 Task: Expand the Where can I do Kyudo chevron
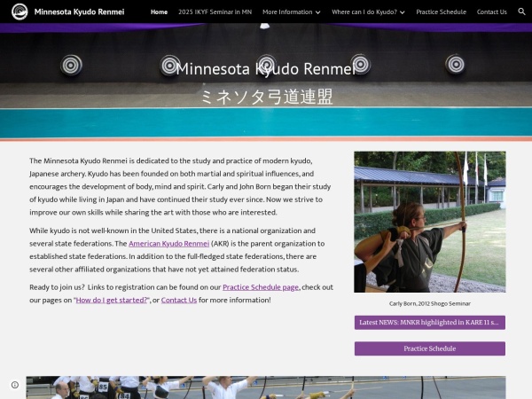click(403, 12)
